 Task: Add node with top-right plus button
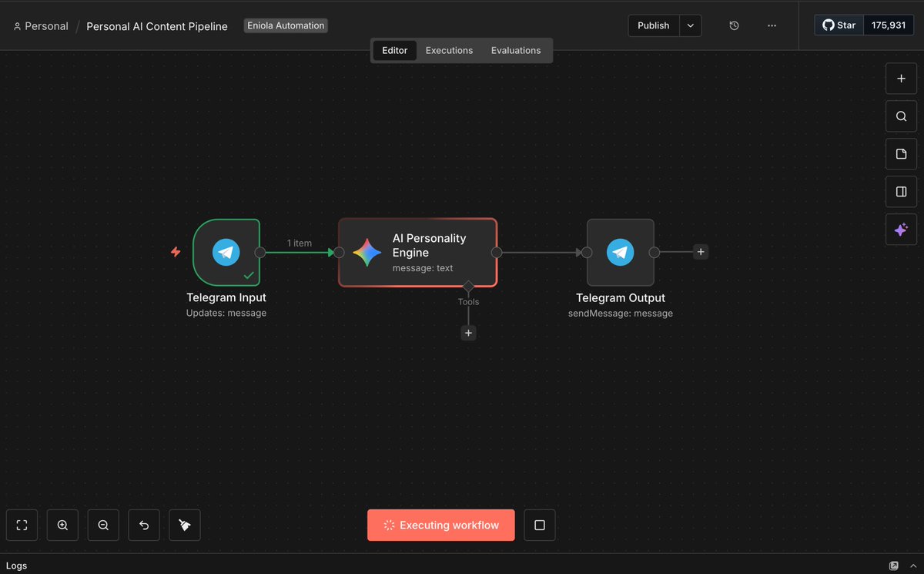point(901,79)
